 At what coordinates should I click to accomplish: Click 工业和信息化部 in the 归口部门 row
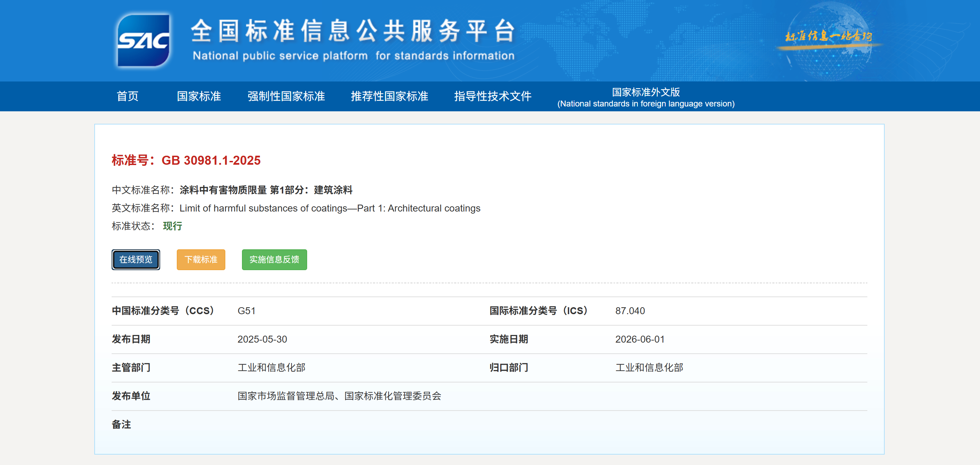coord(649,368)
